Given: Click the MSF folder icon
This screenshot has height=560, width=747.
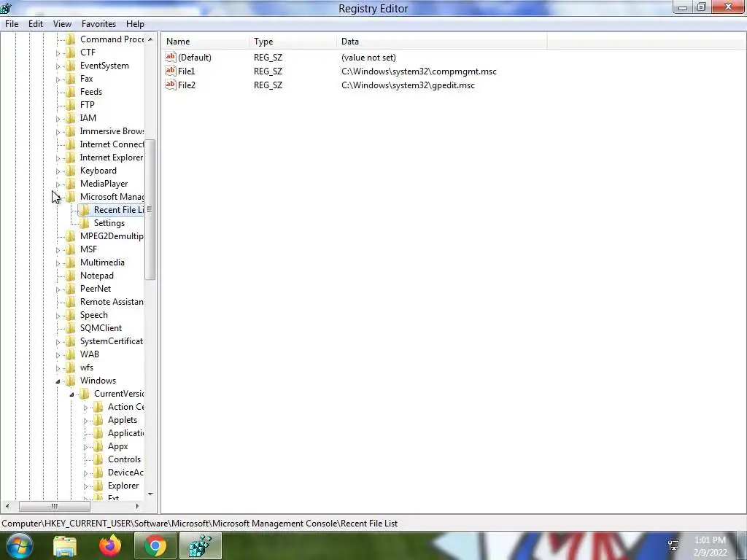Looking at the screenshot, I should tap(71, 249).
